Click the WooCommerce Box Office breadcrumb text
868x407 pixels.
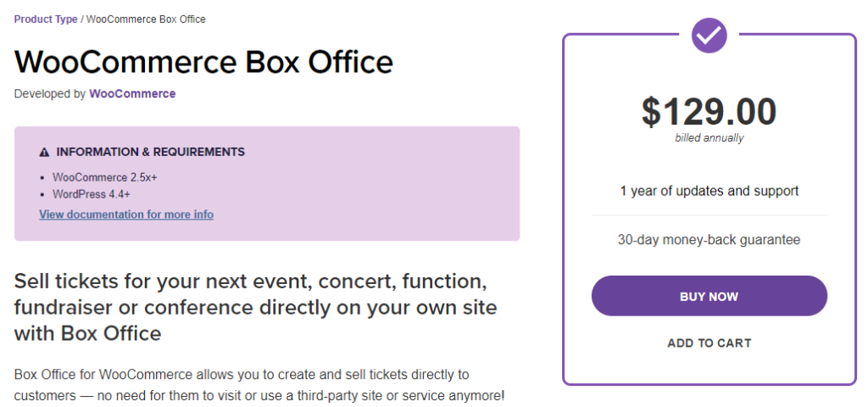[x=146, y=20]
